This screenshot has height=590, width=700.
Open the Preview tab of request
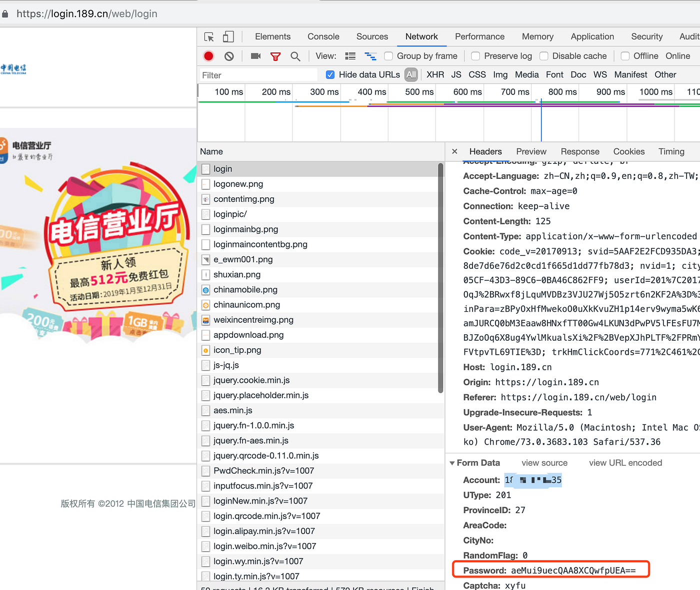[x=531, y=151]
